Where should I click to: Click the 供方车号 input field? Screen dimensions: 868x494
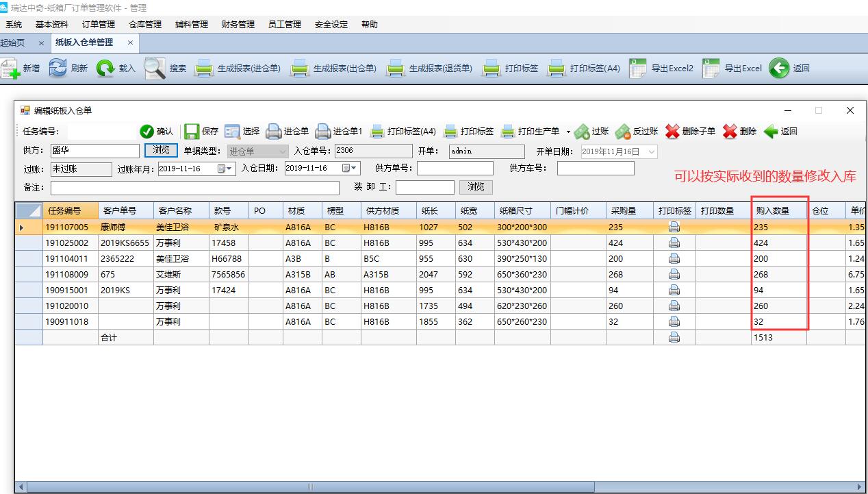click(596, 169)
